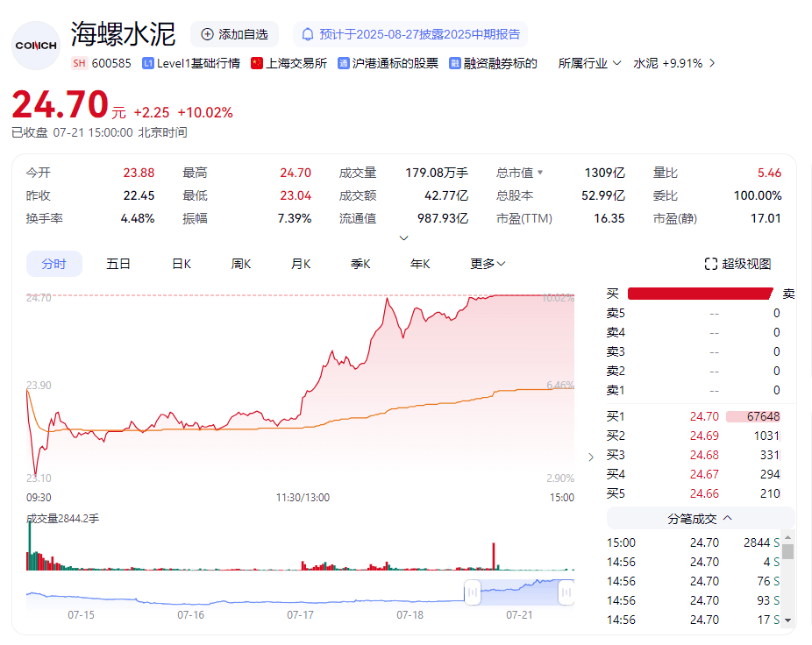This screenshot has width=812, height=645.
Task: Click the 成交量2844.2手 chart label
Action: point(62,519)
